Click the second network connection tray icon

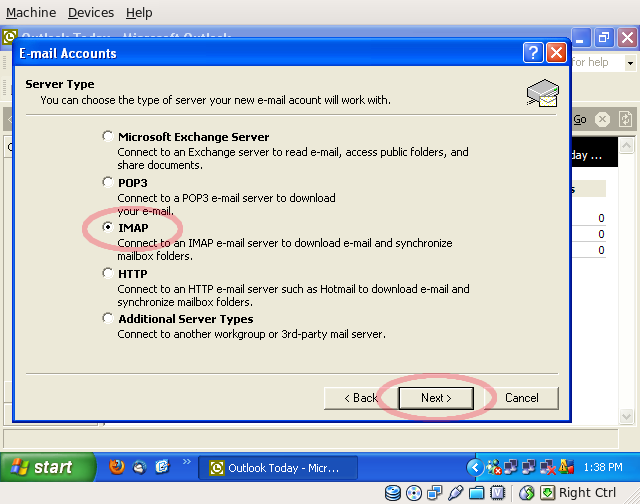tap(529, 467)
